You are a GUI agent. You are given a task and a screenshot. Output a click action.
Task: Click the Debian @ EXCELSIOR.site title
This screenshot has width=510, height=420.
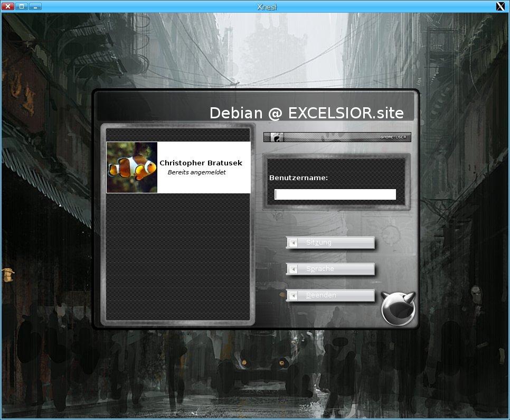(306, 113)
